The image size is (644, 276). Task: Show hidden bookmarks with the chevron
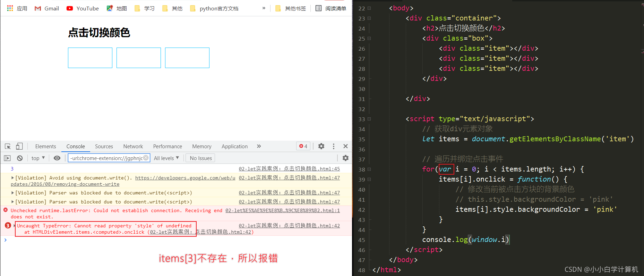click(x=264, y=8)
